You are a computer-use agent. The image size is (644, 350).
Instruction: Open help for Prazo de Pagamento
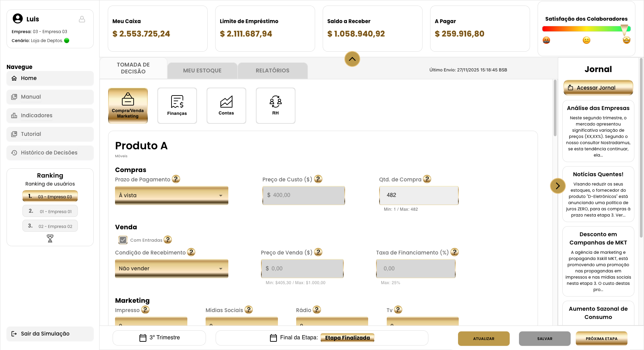[x=176, y=179]
